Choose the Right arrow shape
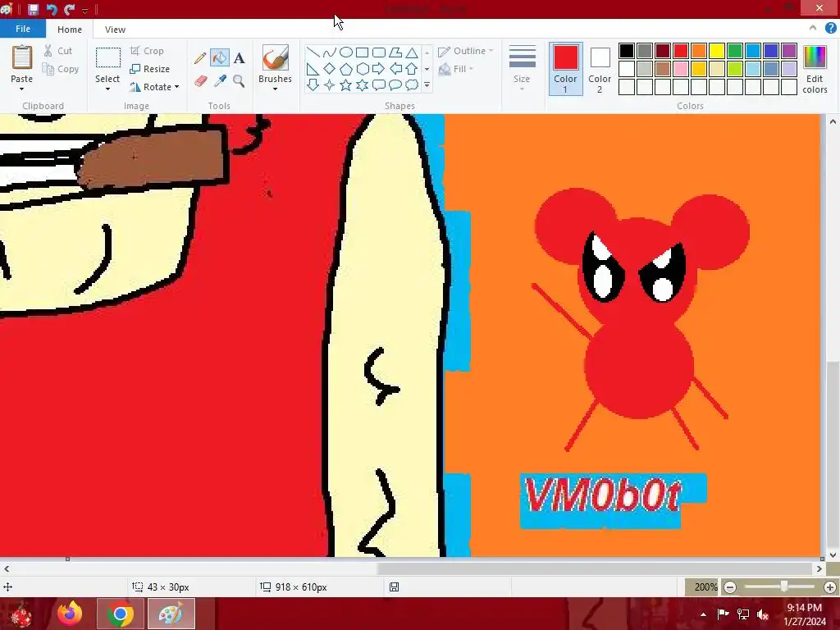The width and height of the screenshot is (840, 630). pyautogui.click(x=379, y=69)
